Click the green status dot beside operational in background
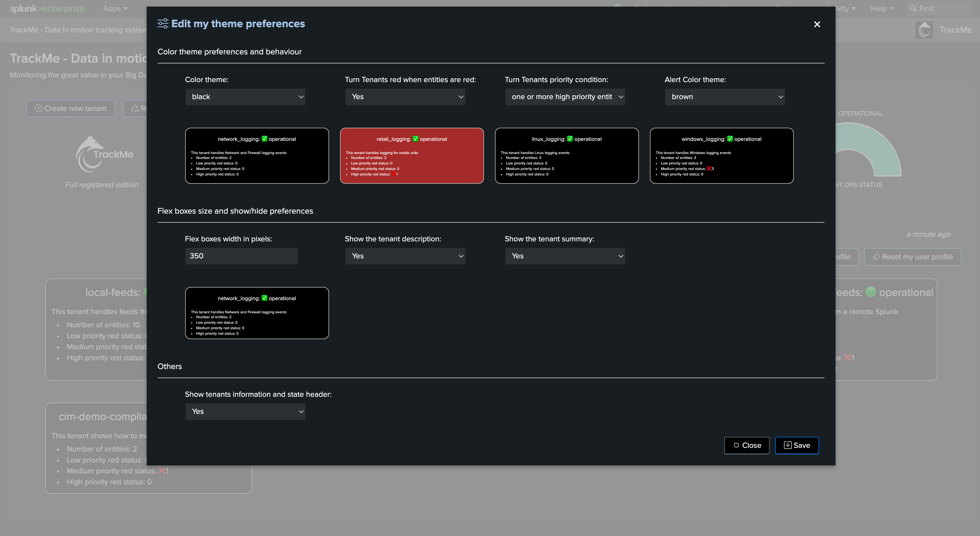 point(870,292)
